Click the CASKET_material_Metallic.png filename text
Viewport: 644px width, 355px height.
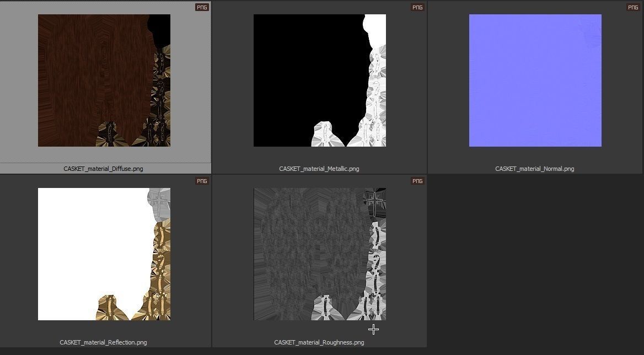[x=319, y=169]
